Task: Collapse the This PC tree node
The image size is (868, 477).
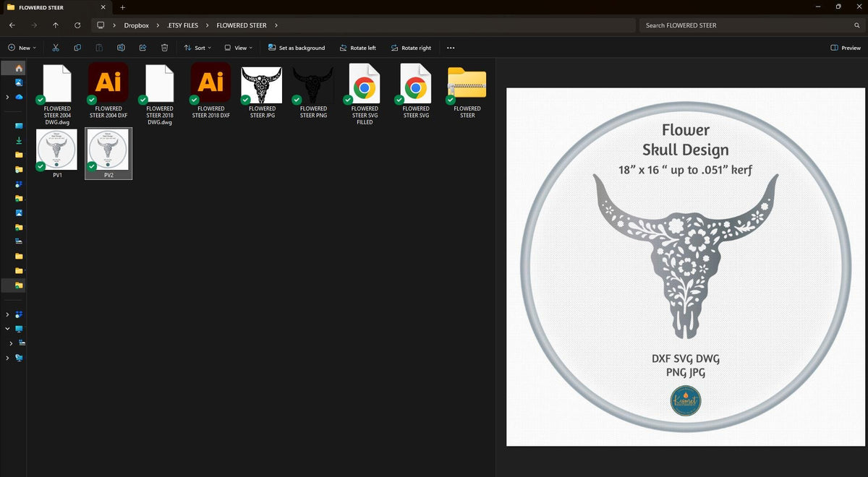Action: (x=7, y=329)
